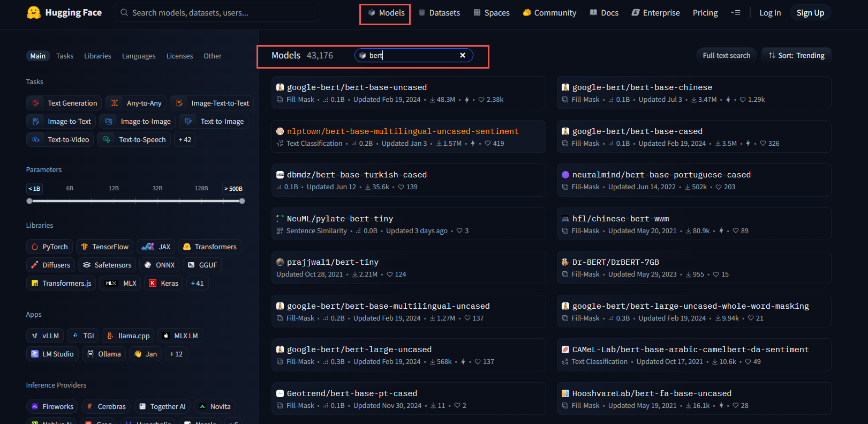
Task: Switch to the Licenses filter tab
Action: pos(179,56)
